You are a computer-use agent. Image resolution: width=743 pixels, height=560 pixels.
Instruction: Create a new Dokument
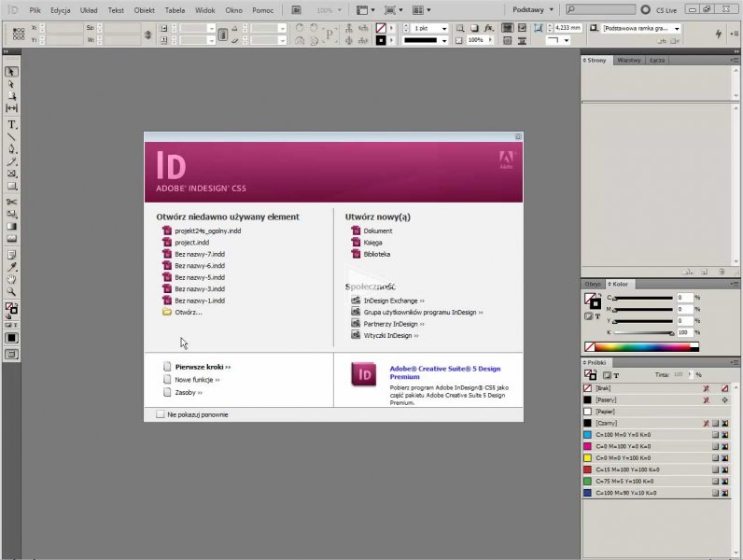(377, 231)
